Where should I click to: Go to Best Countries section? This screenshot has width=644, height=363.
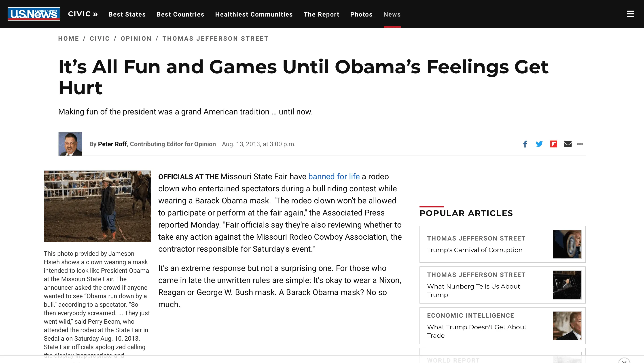click(180, 15)
